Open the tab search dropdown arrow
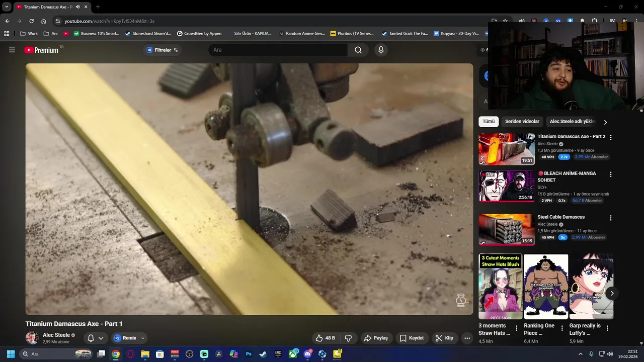 click(x=7, y=7)
